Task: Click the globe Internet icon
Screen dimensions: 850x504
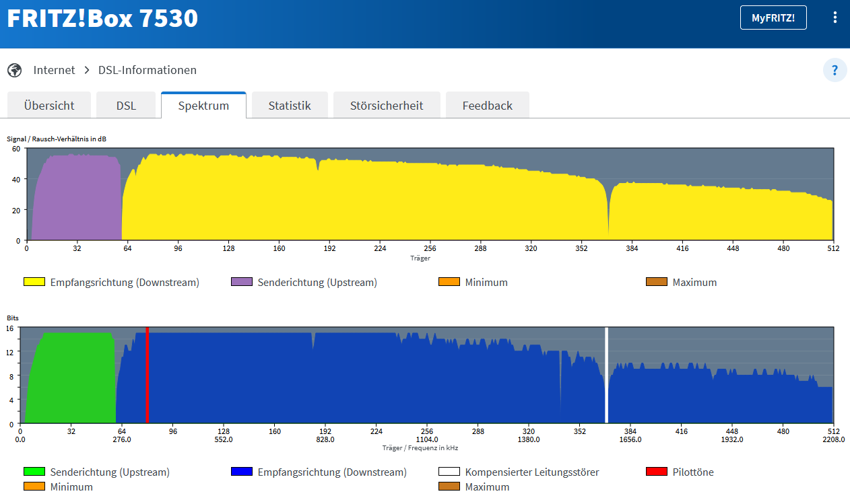Action: pyautogui.click(x=14, y=70)
